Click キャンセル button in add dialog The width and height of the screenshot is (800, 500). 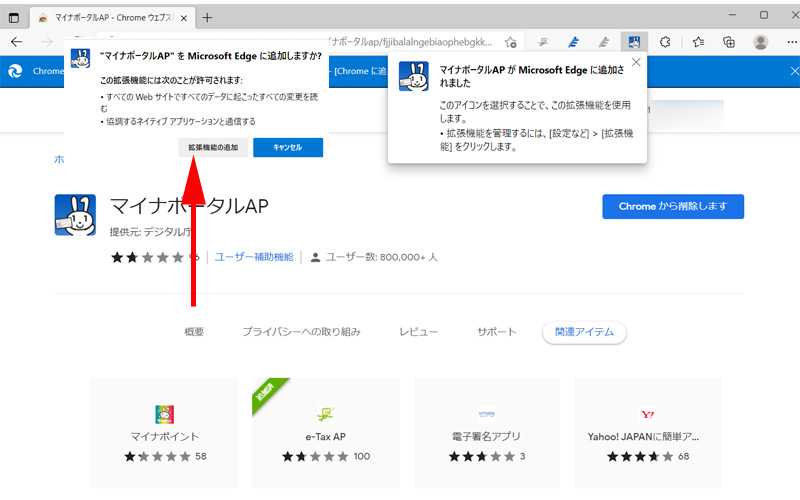point(288,147)
